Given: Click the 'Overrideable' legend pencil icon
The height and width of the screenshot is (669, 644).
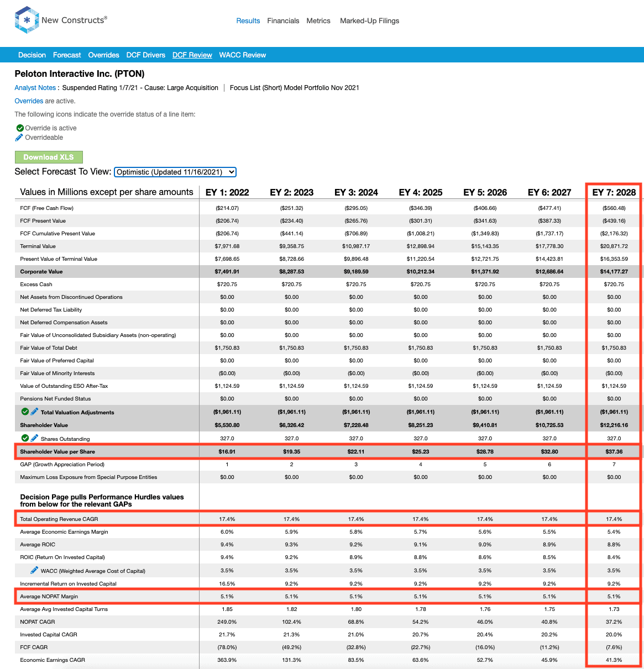Looking at the screenshot, I should tap(19, 138).
